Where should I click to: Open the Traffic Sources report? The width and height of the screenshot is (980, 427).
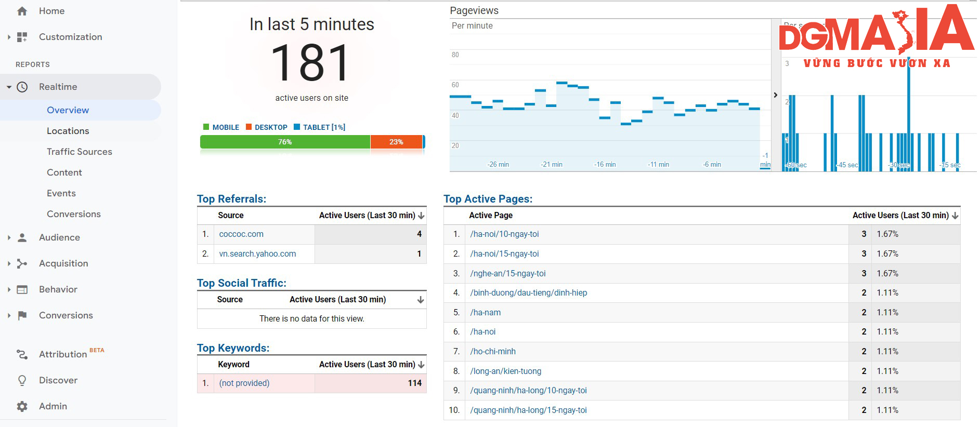tap(81, 152)
